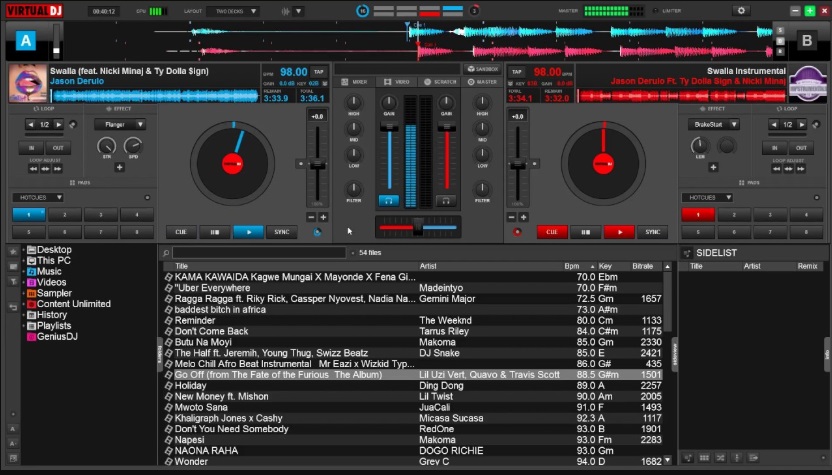
Task: Click the deck A pitch plus button
Action: [323, 217]
